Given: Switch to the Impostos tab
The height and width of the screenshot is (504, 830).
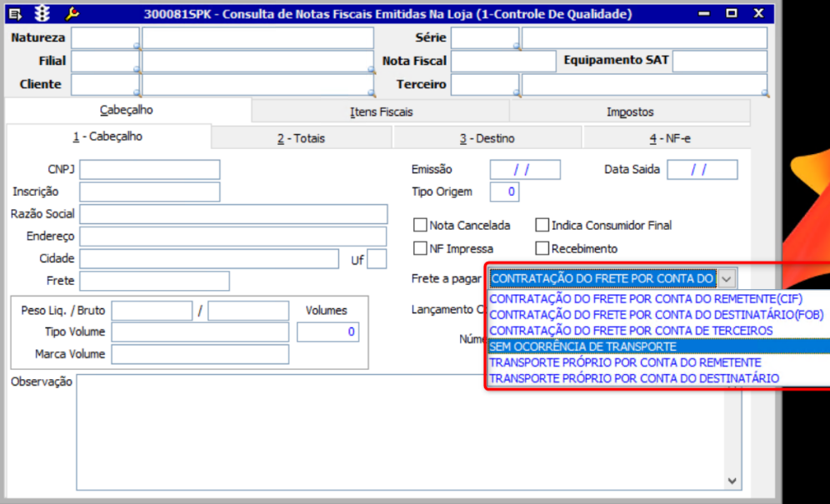Looking at the screenshot, I should (630, 112).
